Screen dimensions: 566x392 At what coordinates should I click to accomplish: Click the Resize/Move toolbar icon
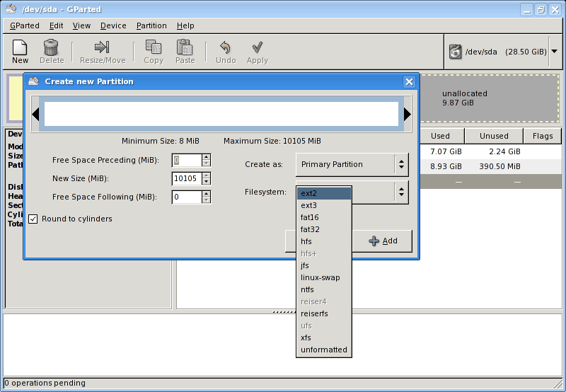pos(103,47)
